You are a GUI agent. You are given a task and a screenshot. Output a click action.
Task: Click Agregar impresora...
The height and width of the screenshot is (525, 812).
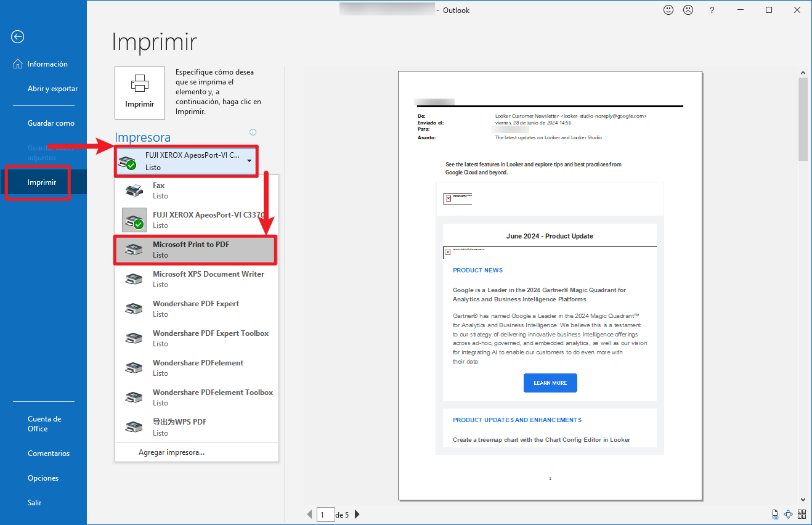[172, 452]
